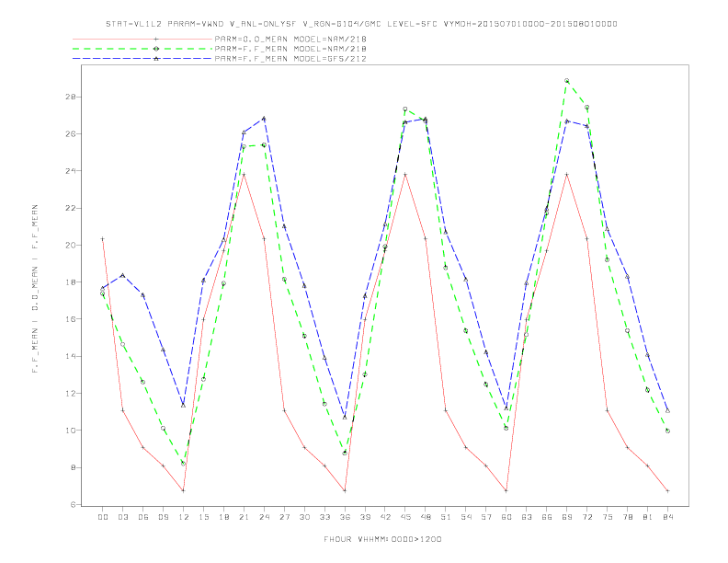Click x-axis tick label 09

click(163, 517)
